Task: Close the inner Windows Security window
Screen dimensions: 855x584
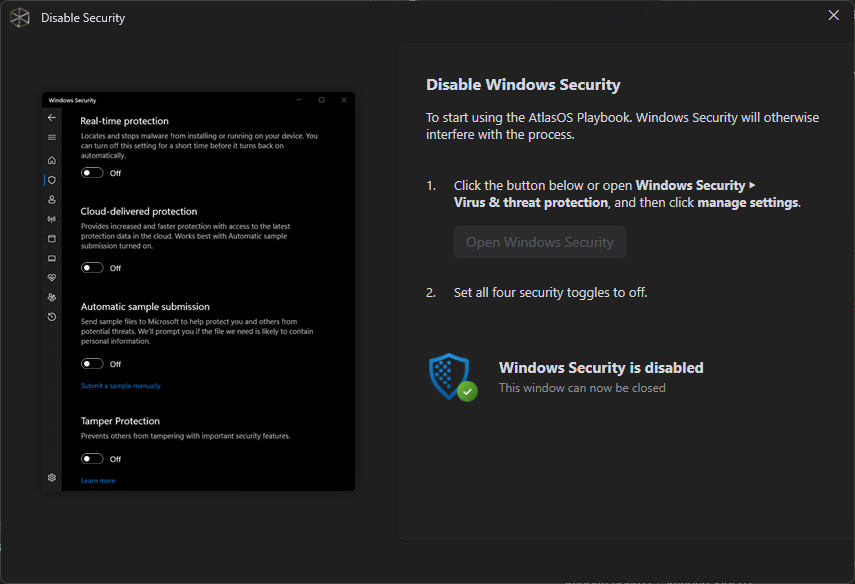Action: pos(344,100)
